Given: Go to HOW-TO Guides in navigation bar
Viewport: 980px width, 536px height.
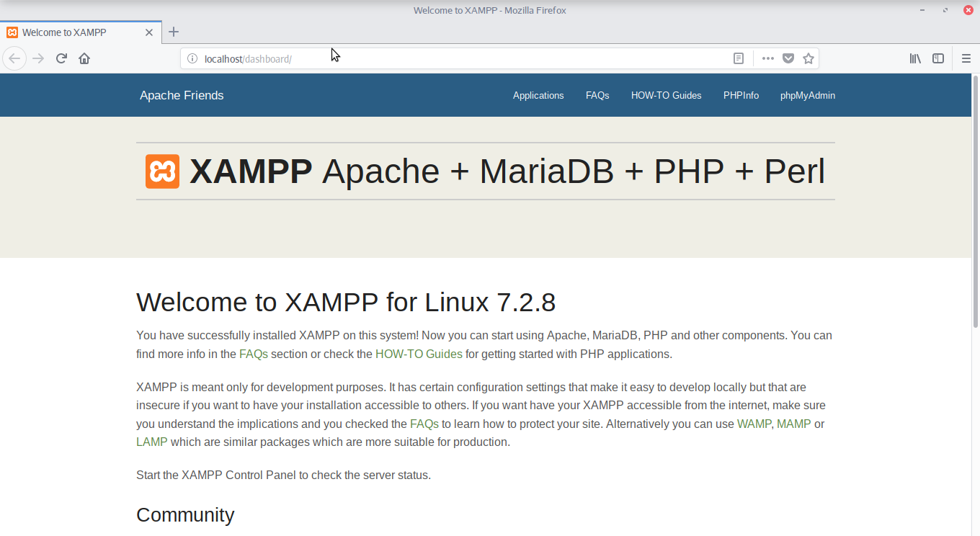Looking at the screenshot, I should tap(667, 95).
